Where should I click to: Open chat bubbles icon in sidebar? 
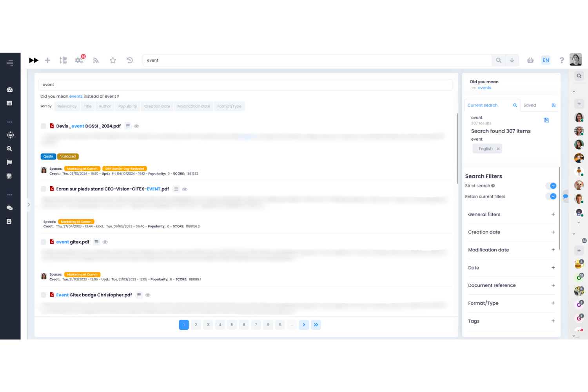coord(9,208)
